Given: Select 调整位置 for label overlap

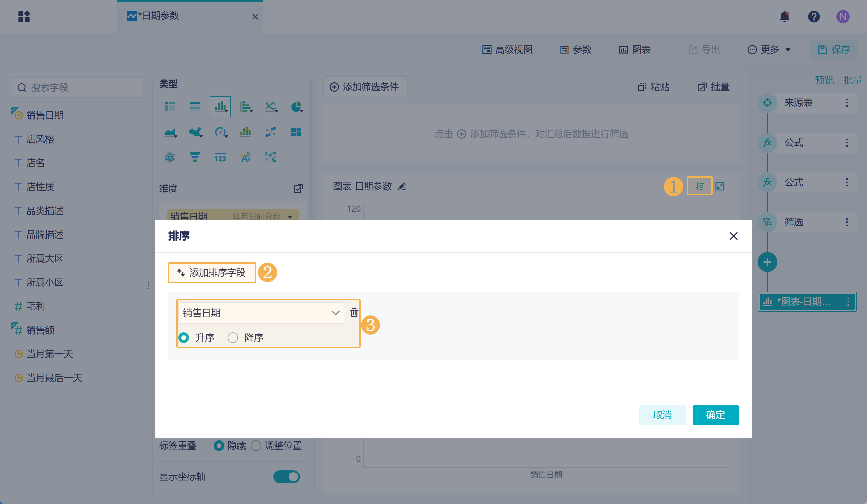Looking at the screenshot, I should (x=256, y=446).
